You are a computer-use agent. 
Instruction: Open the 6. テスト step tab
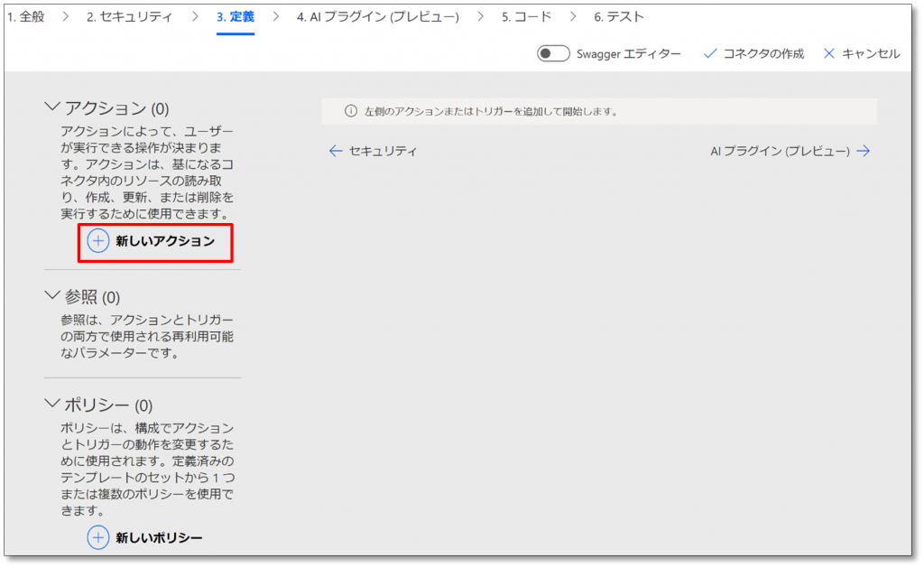click(619, 16)
